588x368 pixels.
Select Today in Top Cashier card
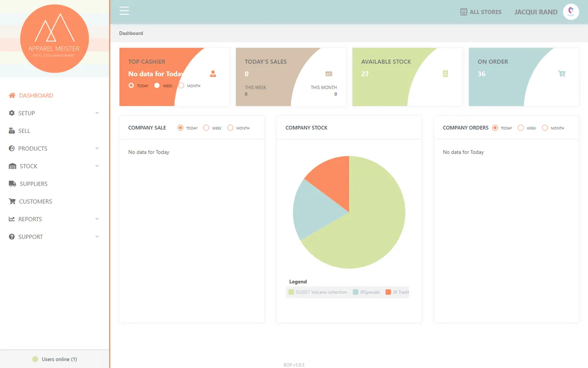coord(131,85)
